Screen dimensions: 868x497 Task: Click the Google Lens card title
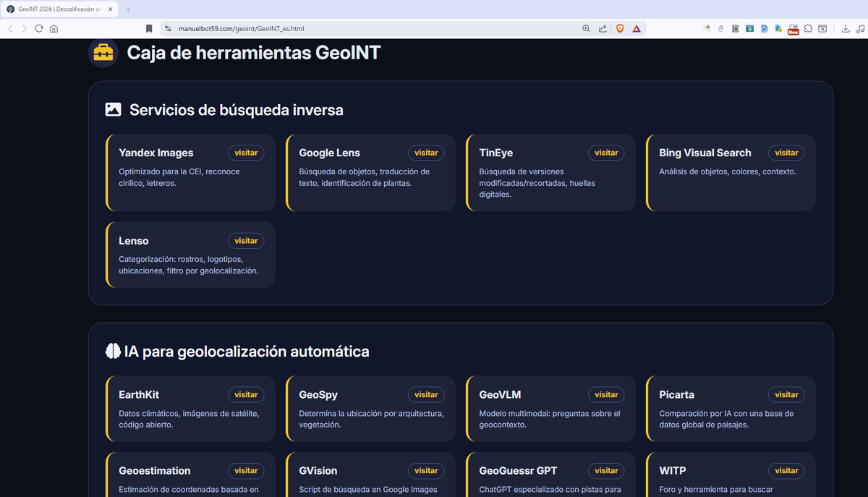pos(329,153)
